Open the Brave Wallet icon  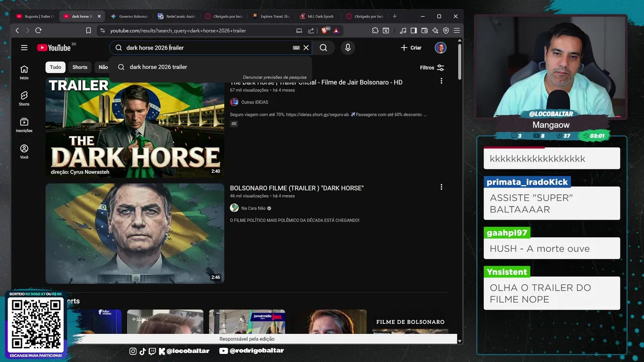(425, 31)
